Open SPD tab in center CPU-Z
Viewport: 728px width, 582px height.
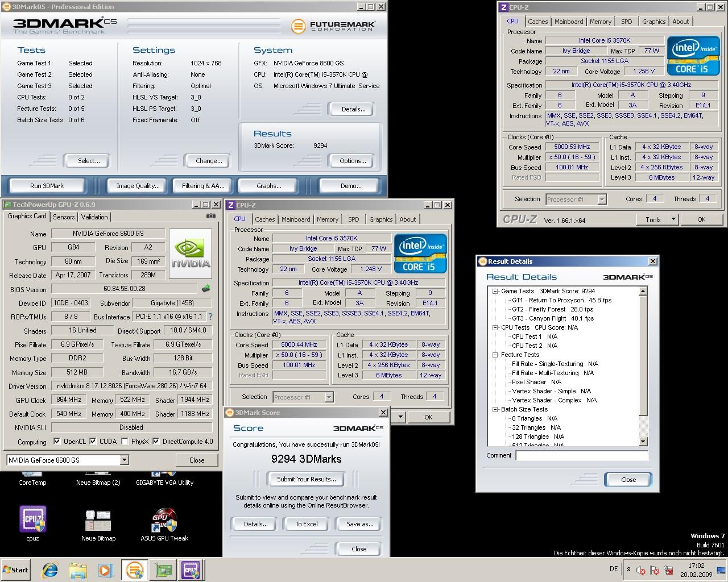[x=354, y=219]
